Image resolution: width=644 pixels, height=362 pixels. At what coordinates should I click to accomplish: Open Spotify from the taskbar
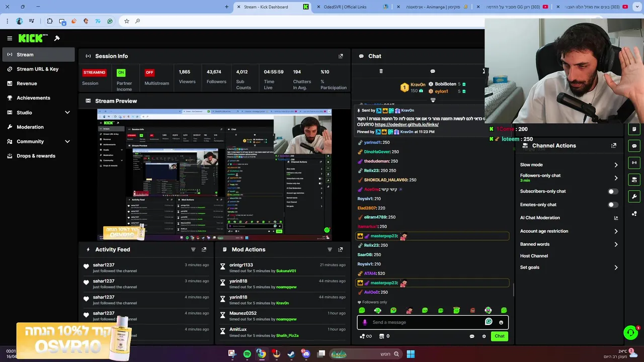(247, 354)
